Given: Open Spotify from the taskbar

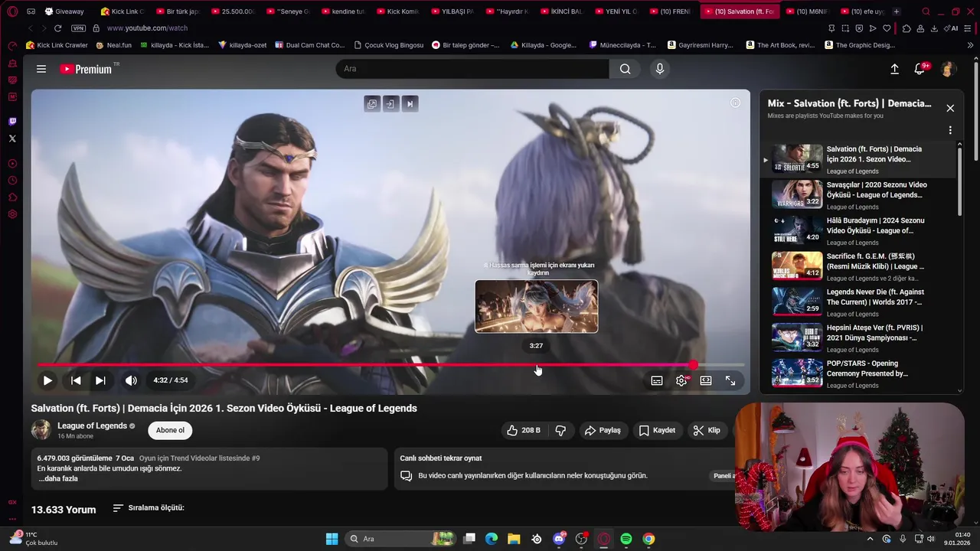Looking at the screenshot, I should [x=626, y=539].
